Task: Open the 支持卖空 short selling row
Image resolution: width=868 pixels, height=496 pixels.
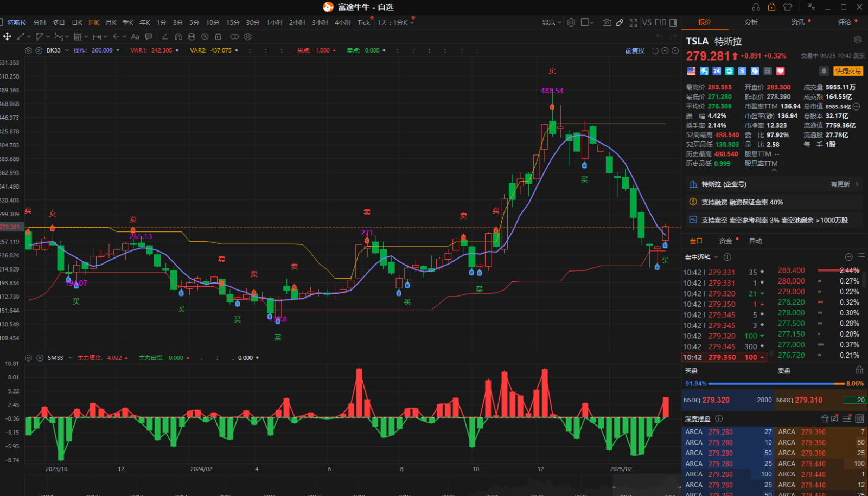Action: coord(775,220)
